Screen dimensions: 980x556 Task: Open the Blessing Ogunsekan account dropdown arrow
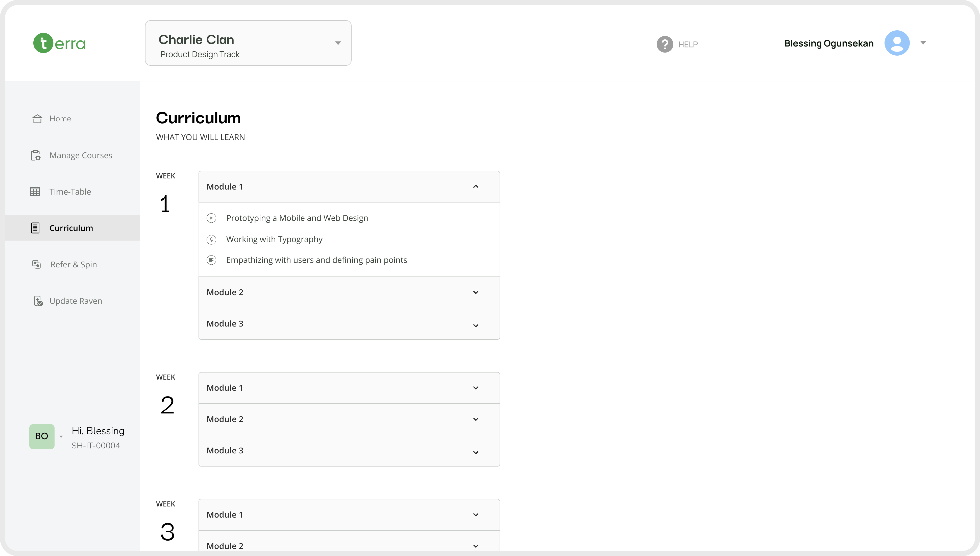923,43
